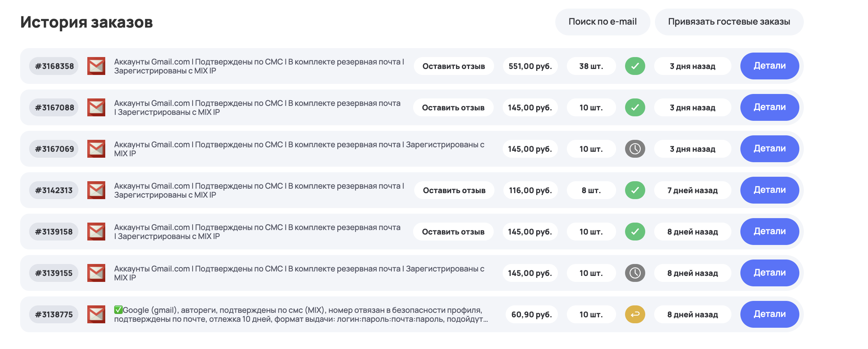Click yellow refund arrow icon for order #3138775
This screenshot has width=868, height=349.
click(x=635, y=314)
